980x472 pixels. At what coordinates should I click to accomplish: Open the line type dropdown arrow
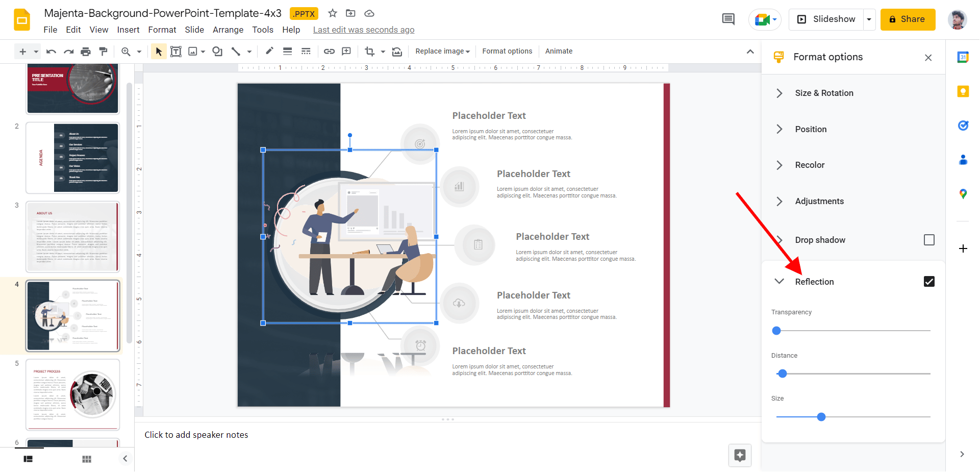click(x=249, y=52)
